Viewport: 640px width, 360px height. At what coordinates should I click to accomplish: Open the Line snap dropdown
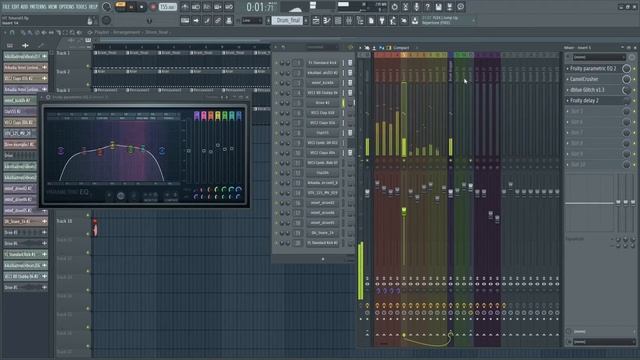click(x=251, y=20)
